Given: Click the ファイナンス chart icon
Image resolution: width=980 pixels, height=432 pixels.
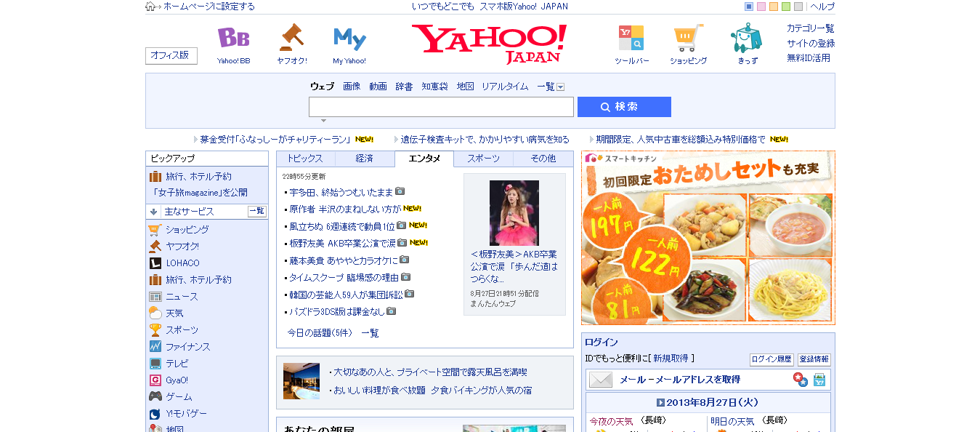Looking at the screenshot, I should point(155,347).
